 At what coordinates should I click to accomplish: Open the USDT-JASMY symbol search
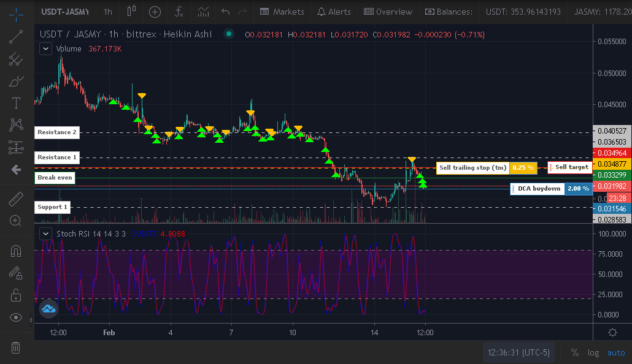click(x=65, y=12)
